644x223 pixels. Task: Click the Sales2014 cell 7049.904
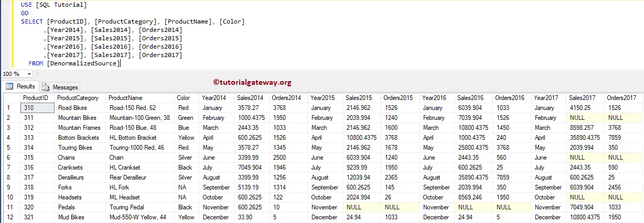251,168
